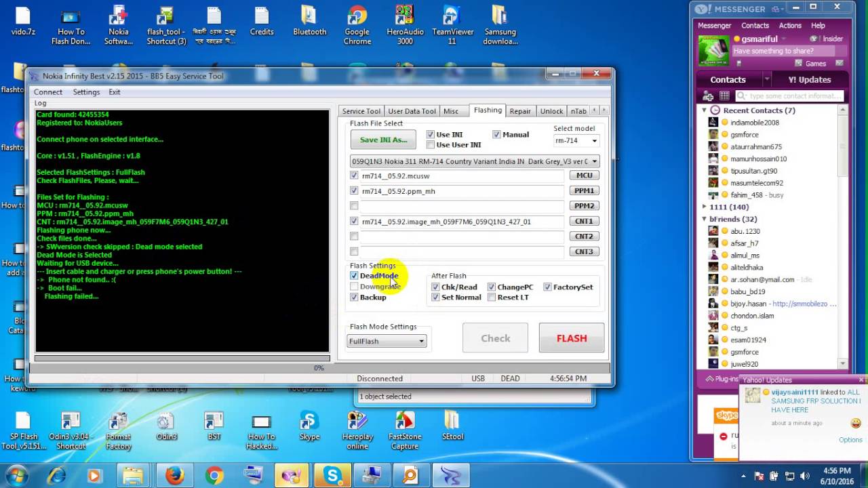Viewport: 868px width, 488px height.
Task: Toggle the Backup checkbox
Action: (x=354, y=298)
